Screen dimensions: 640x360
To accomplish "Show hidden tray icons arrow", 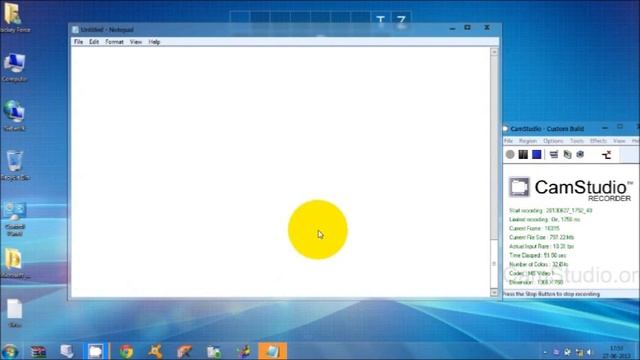I will point(545,352).
